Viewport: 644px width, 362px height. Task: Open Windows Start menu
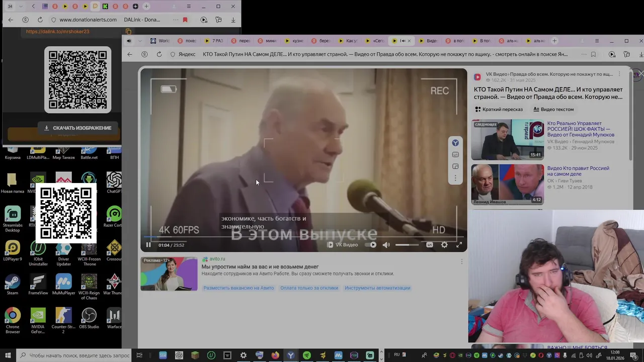[8, 355]
